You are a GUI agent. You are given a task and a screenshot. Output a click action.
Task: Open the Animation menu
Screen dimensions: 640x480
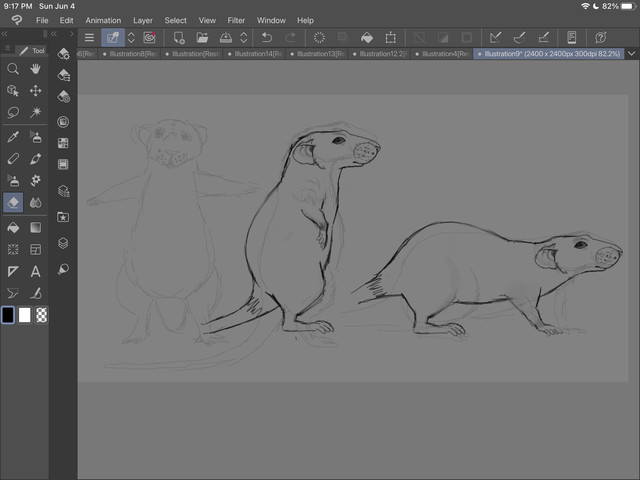coord(103,20)
